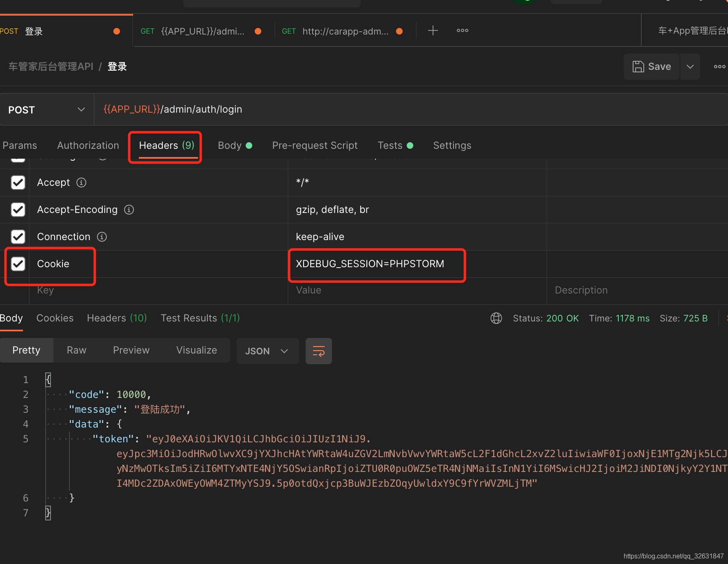Expand the Save button dropdown chevron
The width and height of the screenshot is (728, 564).
pos(690,66)
